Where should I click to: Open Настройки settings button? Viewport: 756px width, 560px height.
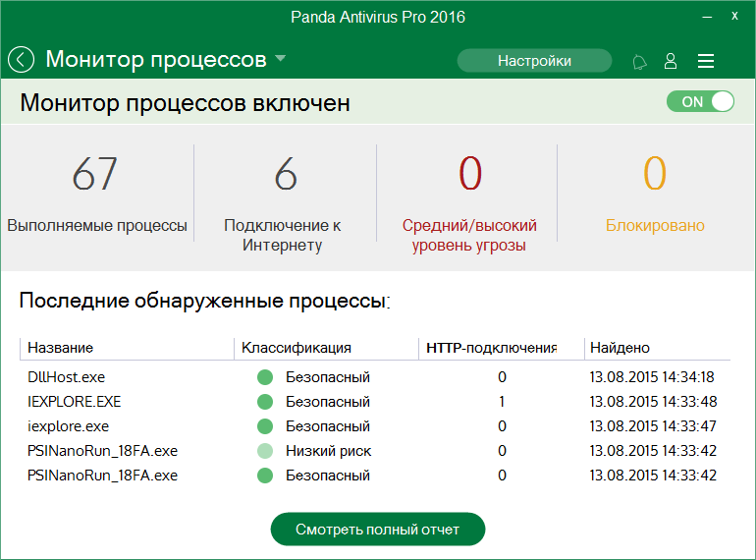(x=534, y=61)
